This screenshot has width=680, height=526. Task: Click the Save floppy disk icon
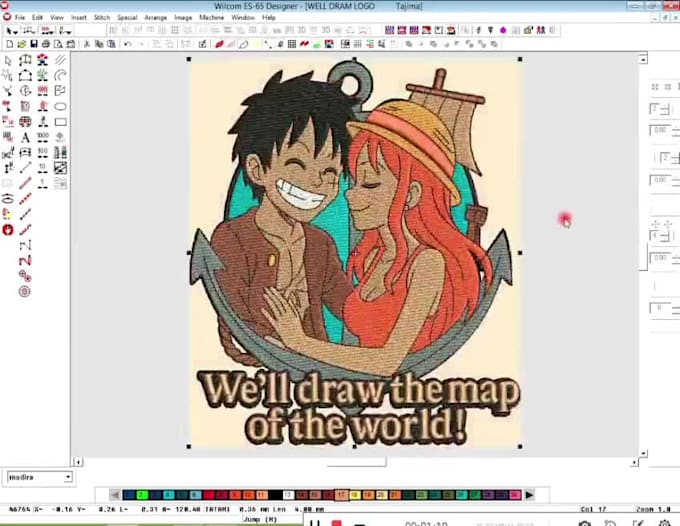pos(33,44)
